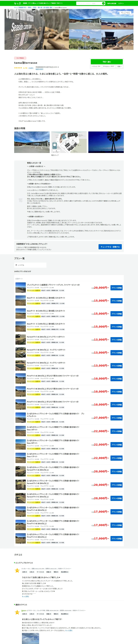Open the gallery photo of the truck and axe

pos(117,40)
